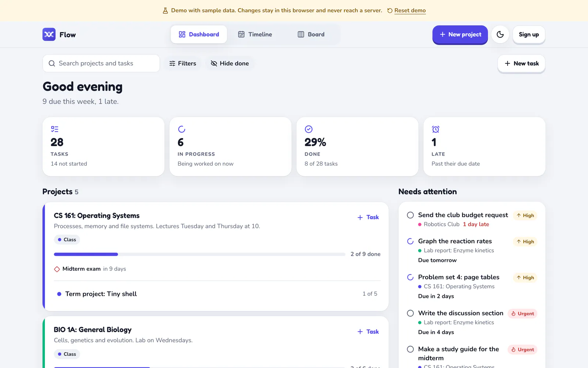Viewport: 588px width, 368px height.
Task: Click the plus icon on New project button
Action: 442,34
